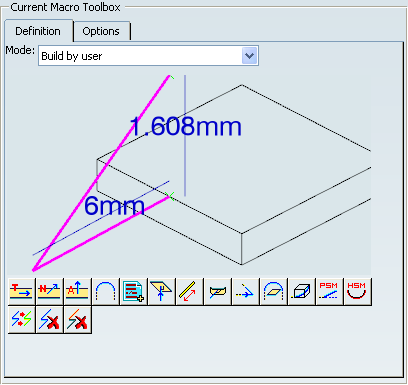Insert a PP word list

[x=134, y=292]
